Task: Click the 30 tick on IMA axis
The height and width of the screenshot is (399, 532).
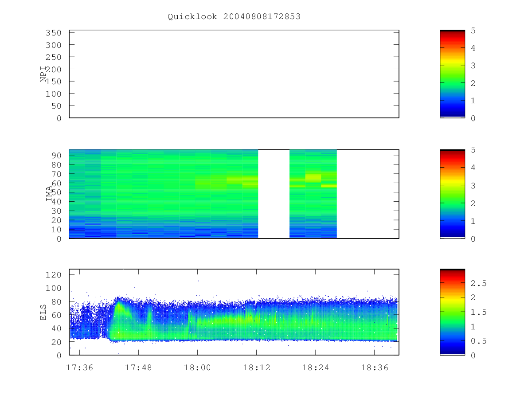Action: click(x=56, y=211)
